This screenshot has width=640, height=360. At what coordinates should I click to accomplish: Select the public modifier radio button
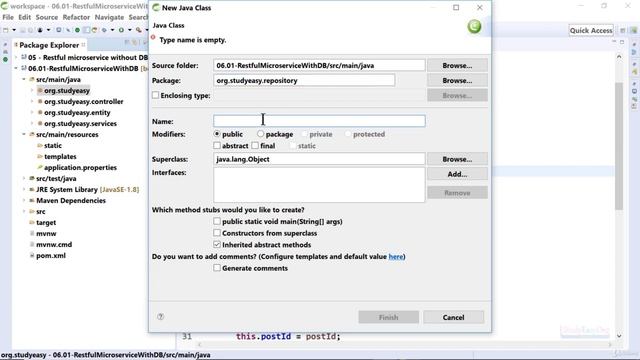click(217, 134)
